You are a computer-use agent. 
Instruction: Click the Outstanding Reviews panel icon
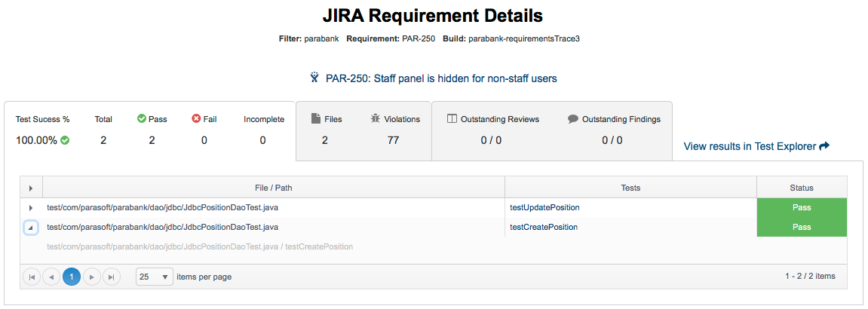(452, 119)
